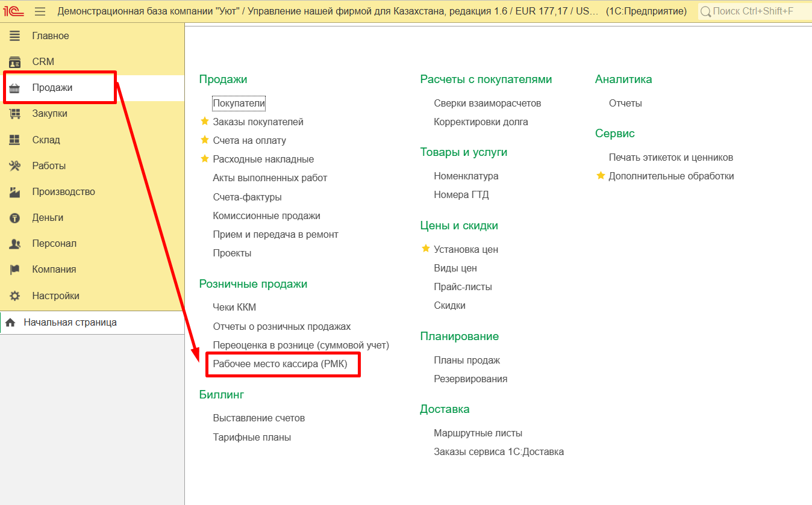
Task: Toggle favorite star for Установка цен
Action: (425, 249)
